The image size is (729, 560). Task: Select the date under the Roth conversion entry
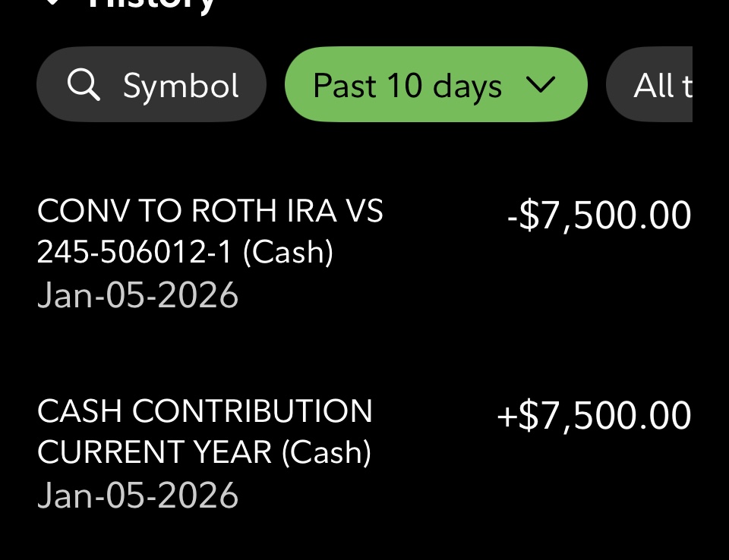tap(137, 295)
